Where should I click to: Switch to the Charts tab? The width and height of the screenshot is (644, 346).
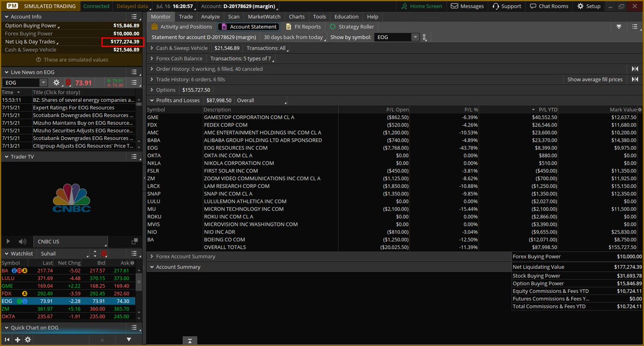[x=297, y=17]
